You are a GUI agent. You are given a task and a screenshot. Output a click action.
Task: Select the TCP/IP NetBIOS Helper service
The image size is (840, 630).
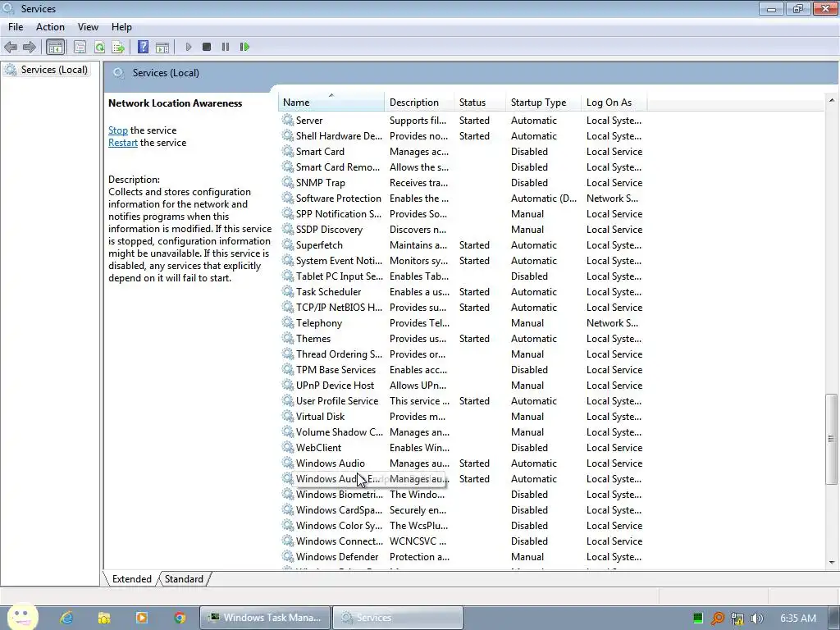[x=463, y=307]
